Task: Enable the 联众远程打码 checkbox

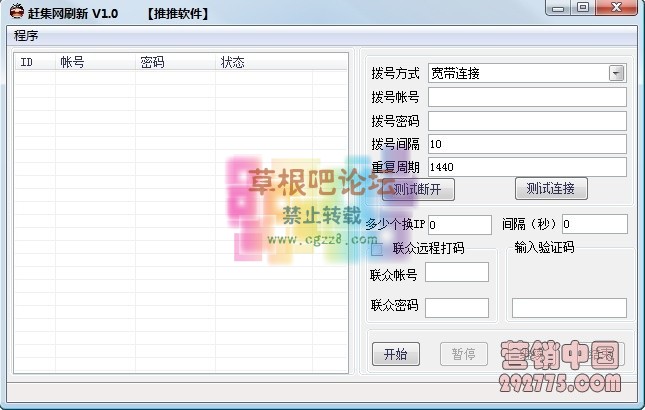Action: (377, 249)
